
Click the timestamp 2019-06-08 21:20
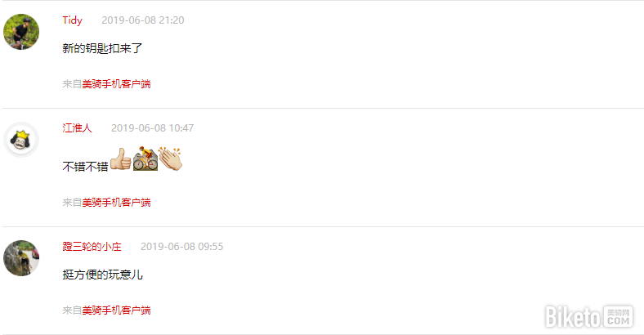click(143, 20)
